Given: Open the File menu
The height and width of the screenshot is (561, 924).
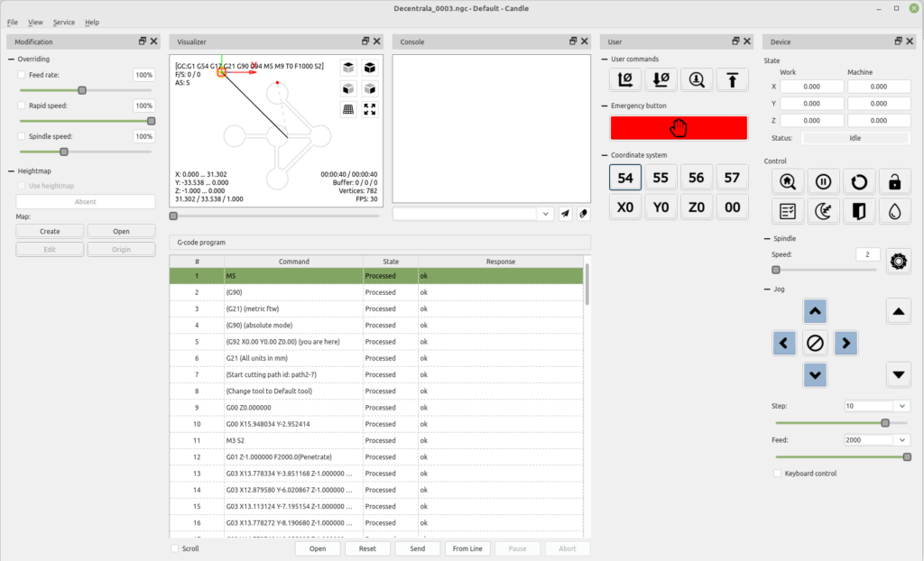Looking at the screenshot, I should [x=13, y=22].
